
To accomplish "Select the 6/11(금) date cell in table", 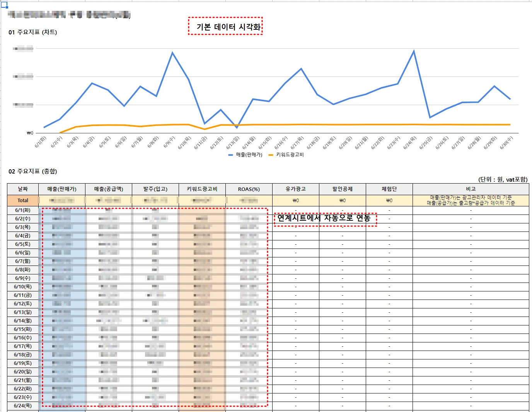I will pos(23,295).
